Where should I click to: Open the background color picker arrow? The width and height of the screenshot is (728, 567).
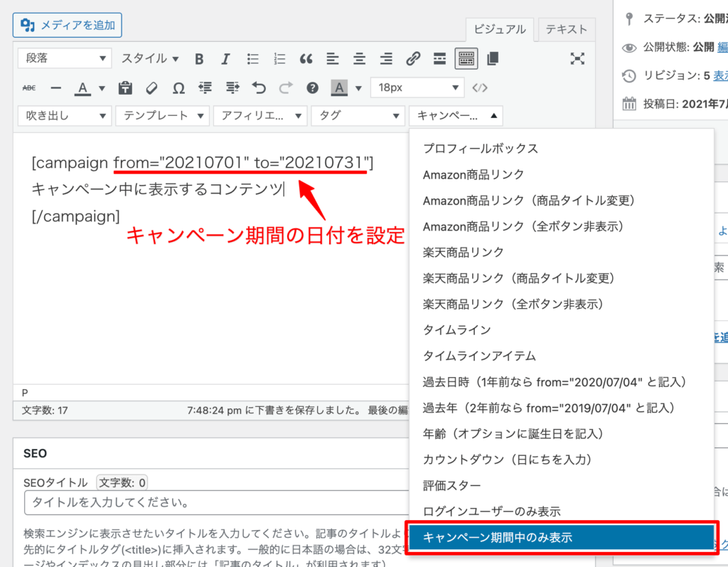click(x=358, y=88)
